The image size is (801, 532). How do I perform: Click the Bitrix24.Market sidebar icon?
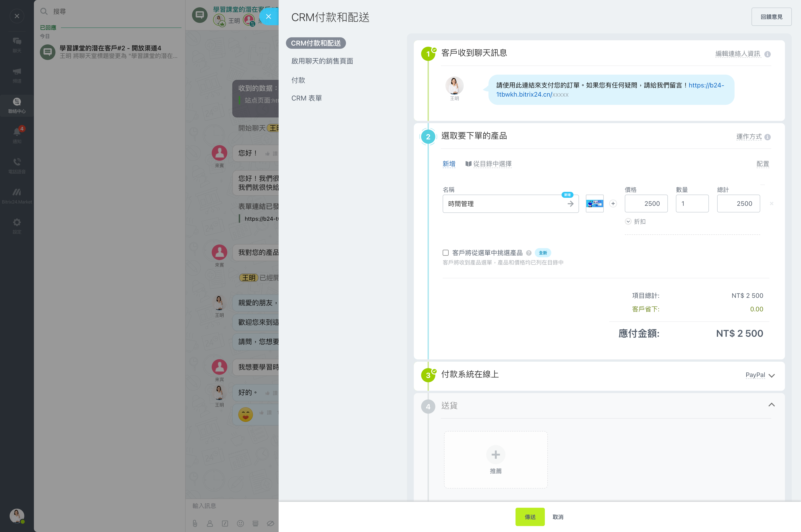click(17, 192)
